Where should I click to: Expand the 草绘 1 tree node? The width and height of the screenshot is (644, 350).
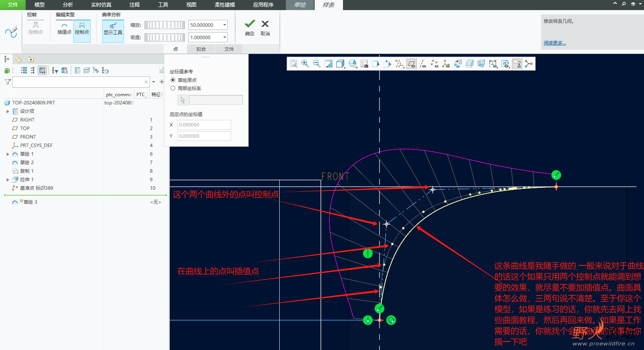(8, 154)
